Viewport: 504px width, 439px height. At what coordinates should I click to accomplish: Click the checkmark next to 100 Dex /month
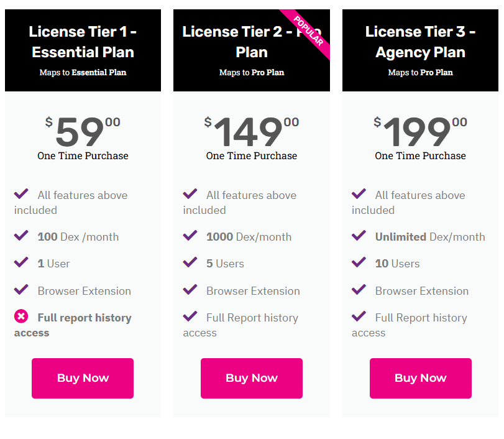[x=21, y=236]
